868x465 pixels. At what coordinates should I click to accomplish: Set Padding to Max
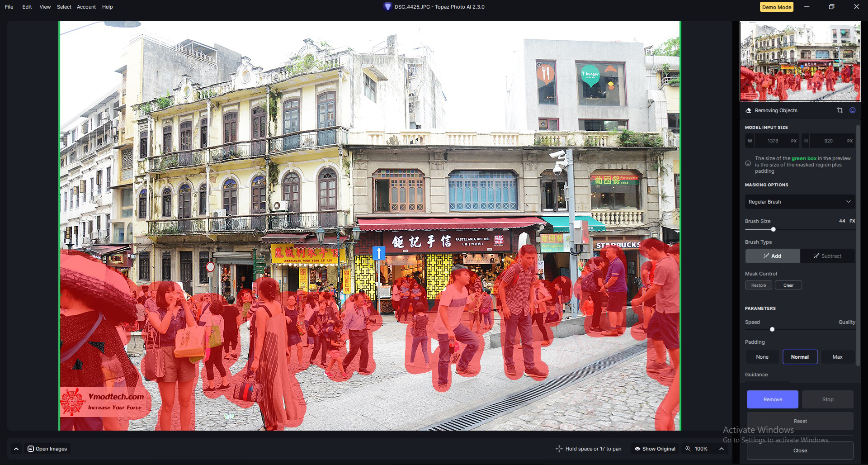[837, 357]
